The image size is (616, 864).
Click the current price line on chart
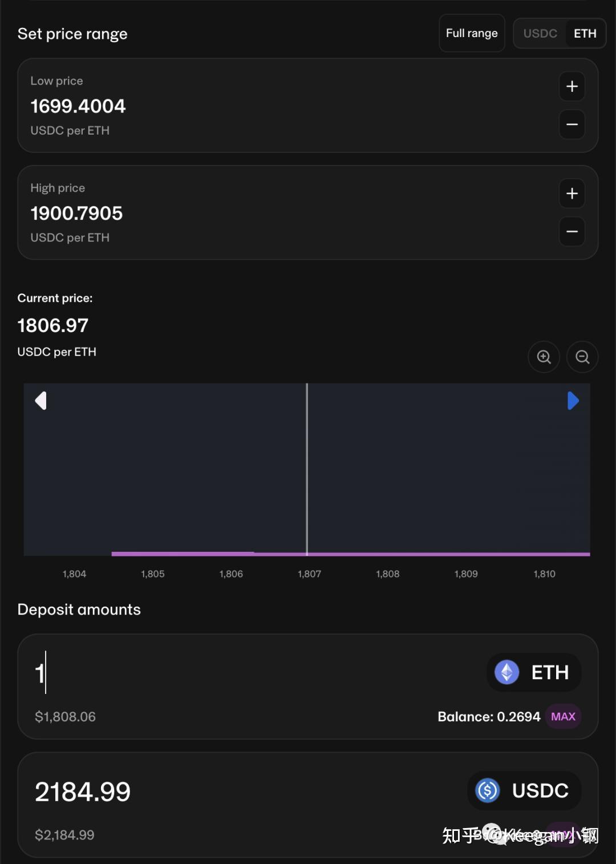[307, 469]
